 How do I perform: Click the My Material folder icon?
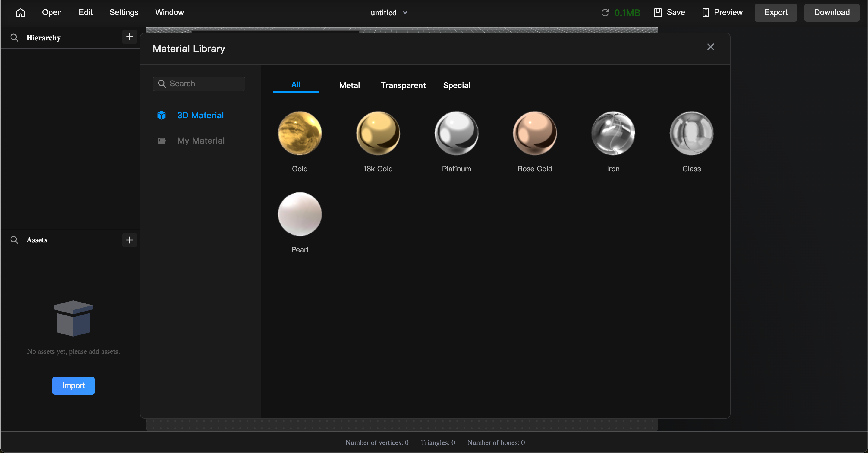[x=162, y=141]
